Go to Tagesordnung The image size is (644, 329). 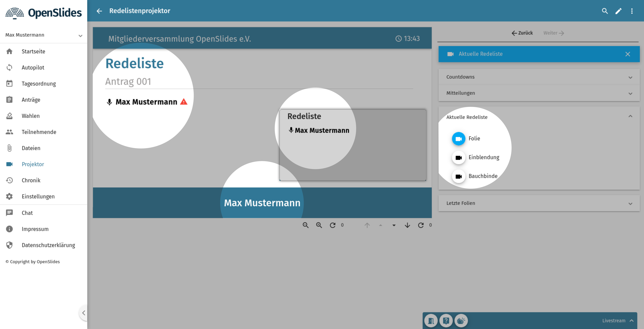pos(44,84)
